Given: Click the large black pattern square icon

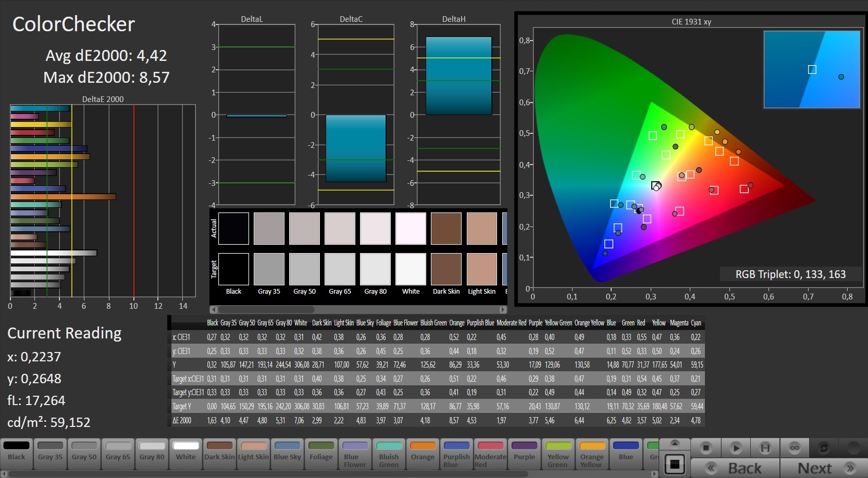Looking at the screenshot, I should click(x=675, y=463).
